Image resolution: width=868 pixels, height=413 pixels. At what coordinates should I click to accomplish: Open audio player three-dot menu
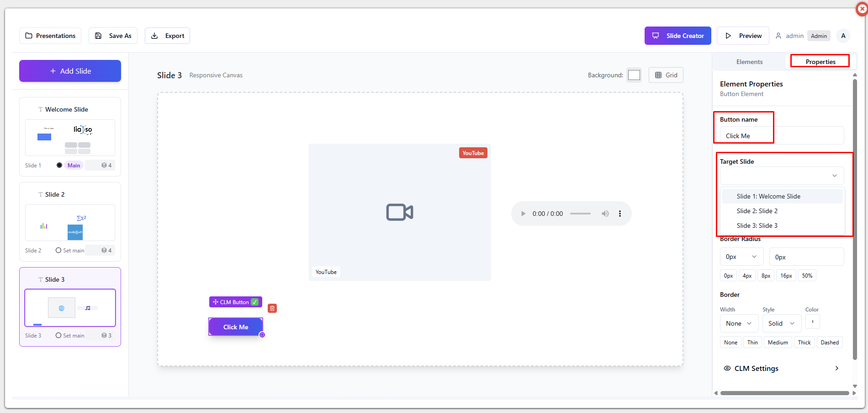pyautogui.click(x=620, y=214)
